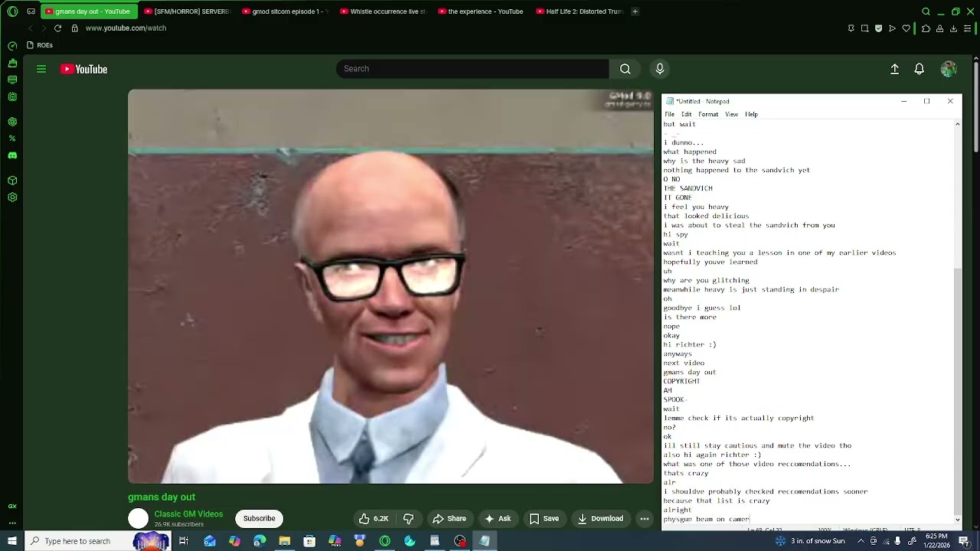This screenshot has width=980, height=551.
Task: Open the ROEs bookmark folder
Action: (x=40, y=45)
